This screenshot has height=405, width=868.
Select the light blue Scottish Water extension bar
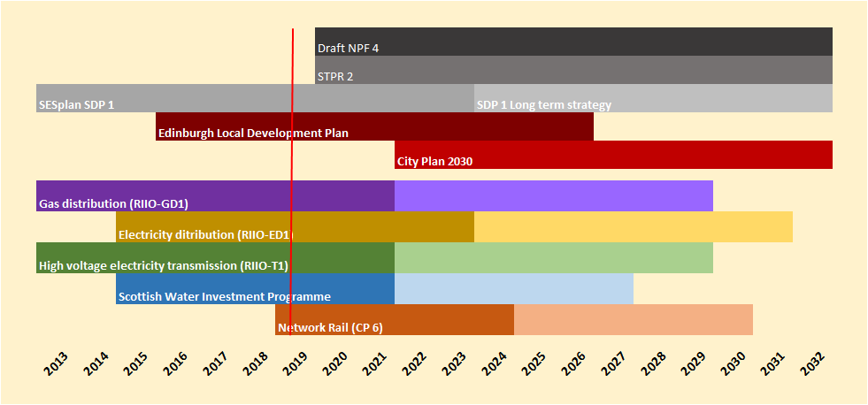point(513,289)
